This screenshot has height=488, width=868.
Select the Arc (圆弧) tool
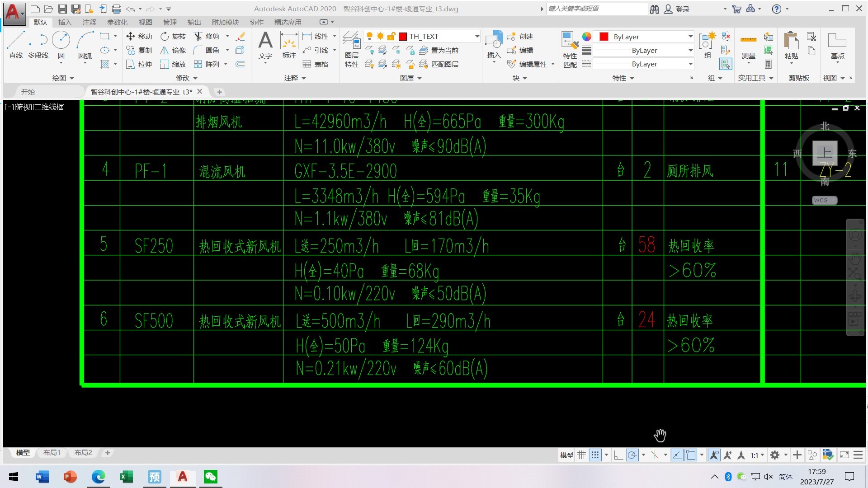(85, 45)
